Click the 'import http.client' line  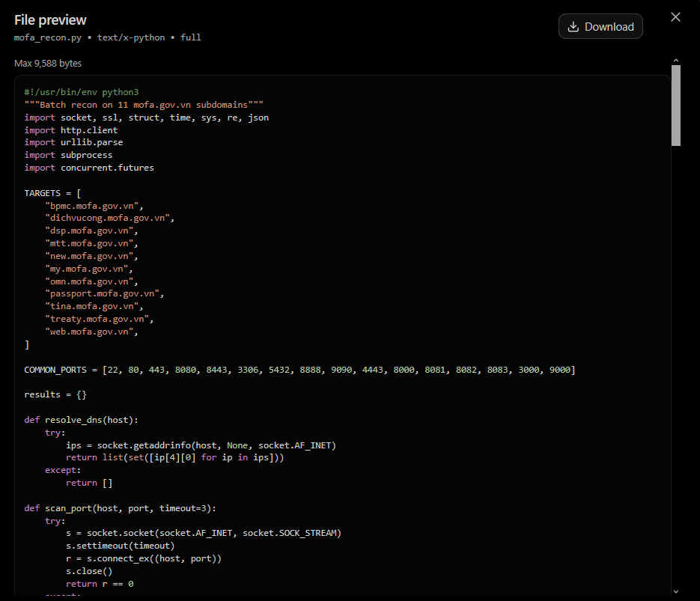[71, 130]
